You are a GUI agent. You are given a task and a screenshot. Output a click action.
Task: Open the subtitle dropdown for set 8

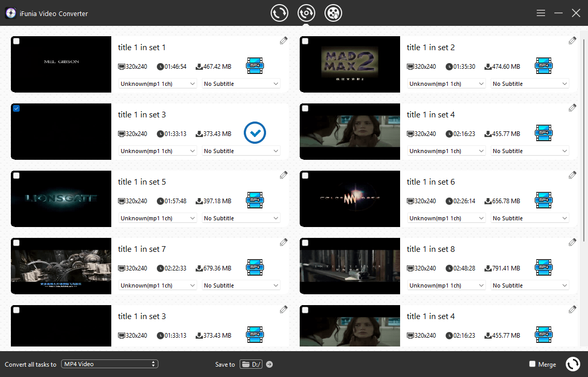tap(530, 285)
